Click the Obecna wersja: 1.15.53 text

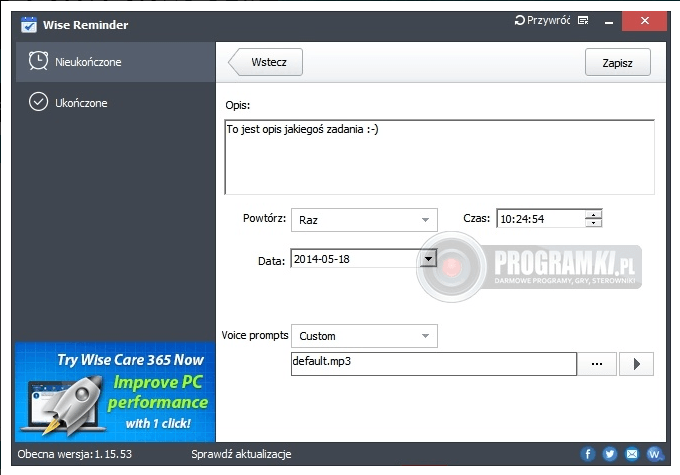[75, 454]
